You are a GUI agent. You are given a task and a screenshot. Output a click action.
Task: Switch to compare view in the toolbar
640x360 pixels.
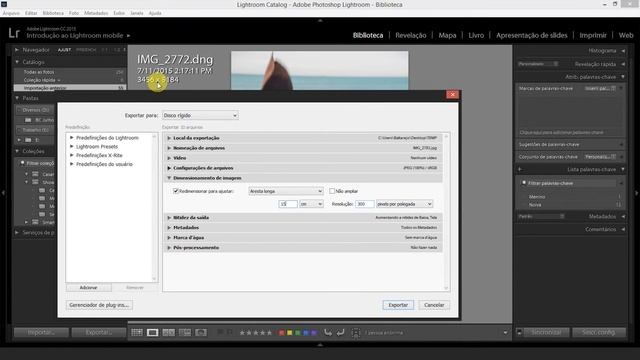[169, 333]
